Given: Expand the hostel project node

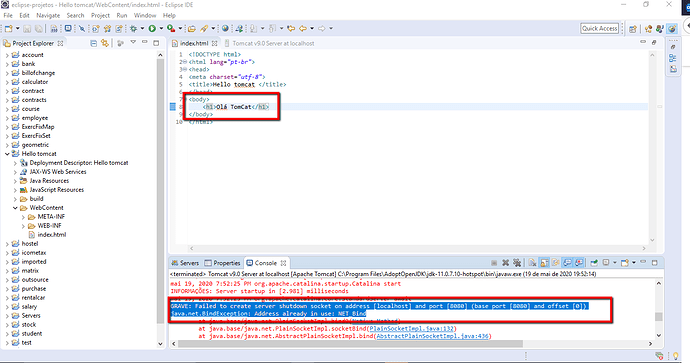Looking at the screenshot, I should click(x=7, y=244).
